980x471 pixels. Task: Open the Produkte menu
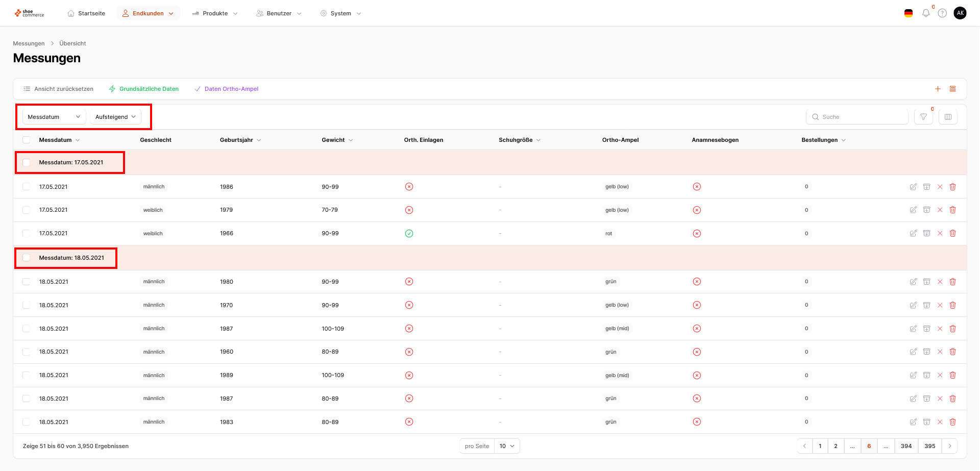[215, 13]
